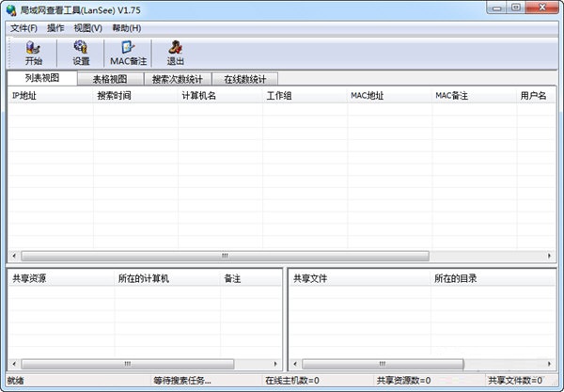Switch to the 表格视图 tab
The height and width of the screenshot is (392, 564).
tap(110, 79)
